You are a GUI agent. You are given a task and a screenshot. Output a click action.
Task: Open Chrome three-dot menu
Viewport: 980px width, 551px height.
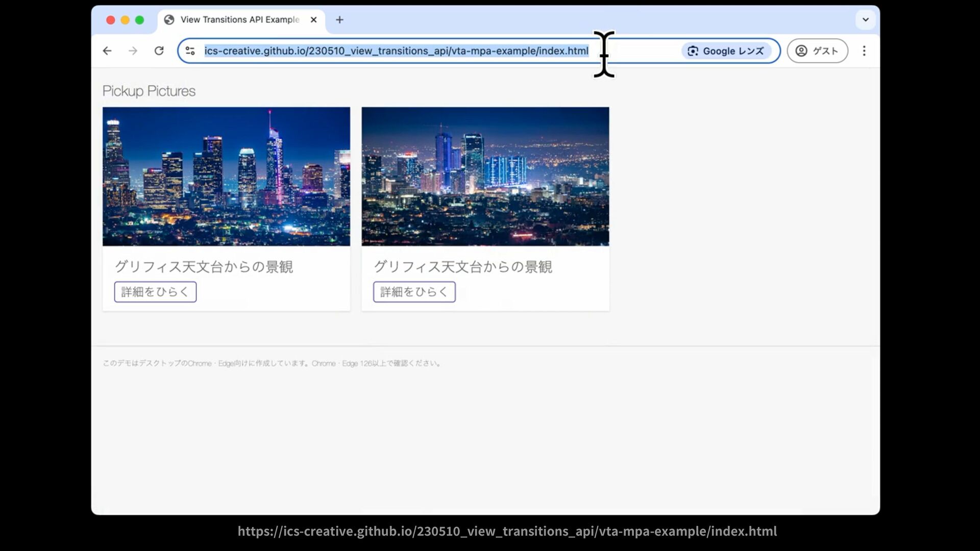[x=864, y=51]
